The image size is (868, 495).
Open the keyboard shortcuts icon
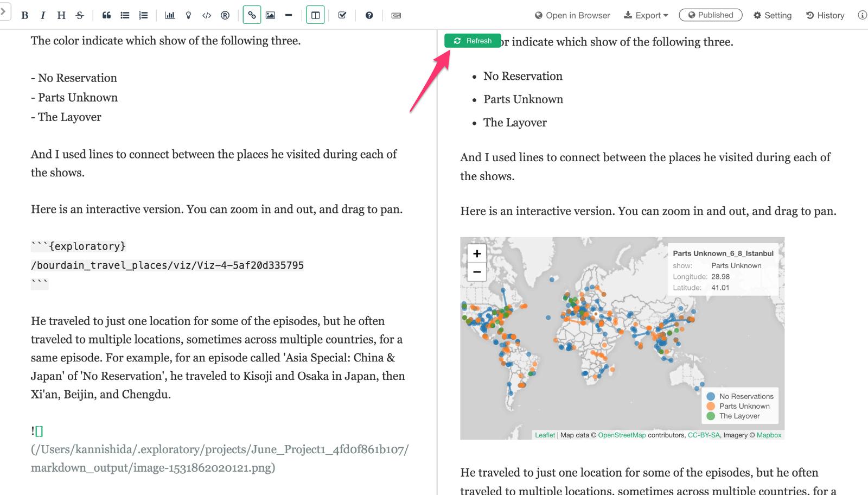[396, 15]
